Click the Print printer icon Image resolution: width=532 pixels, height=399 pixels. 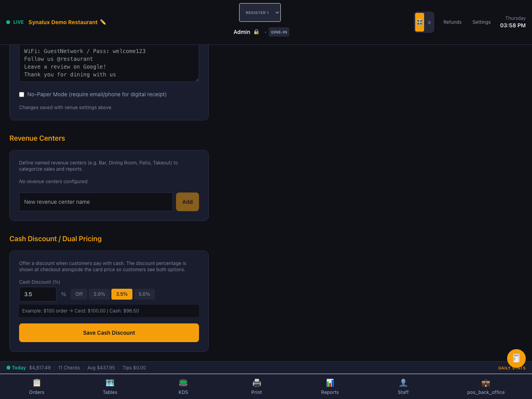click(x=257, y=383)
